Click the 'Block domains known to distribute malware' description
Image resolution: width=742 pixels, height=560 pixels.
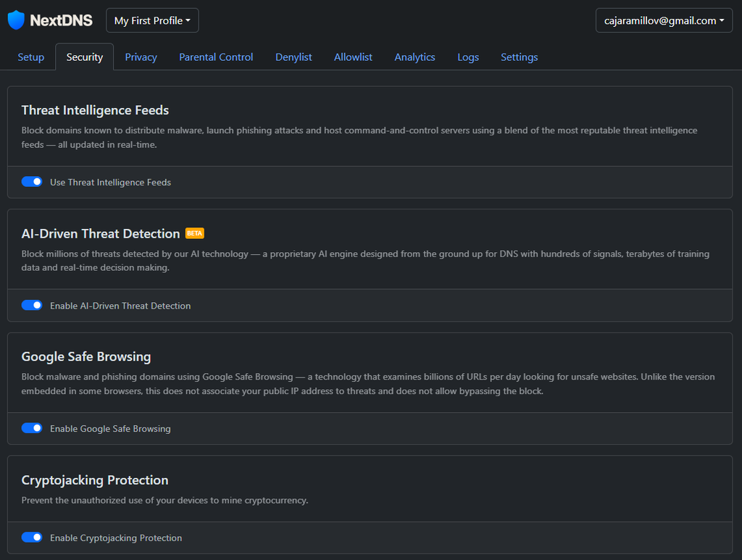pos(359,137)
